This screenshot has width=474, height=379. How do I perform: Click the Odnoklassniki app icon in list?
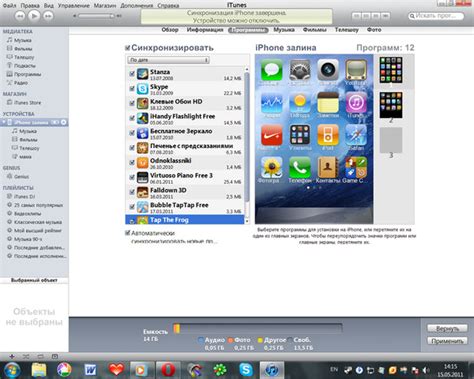(x=142, y=162)
